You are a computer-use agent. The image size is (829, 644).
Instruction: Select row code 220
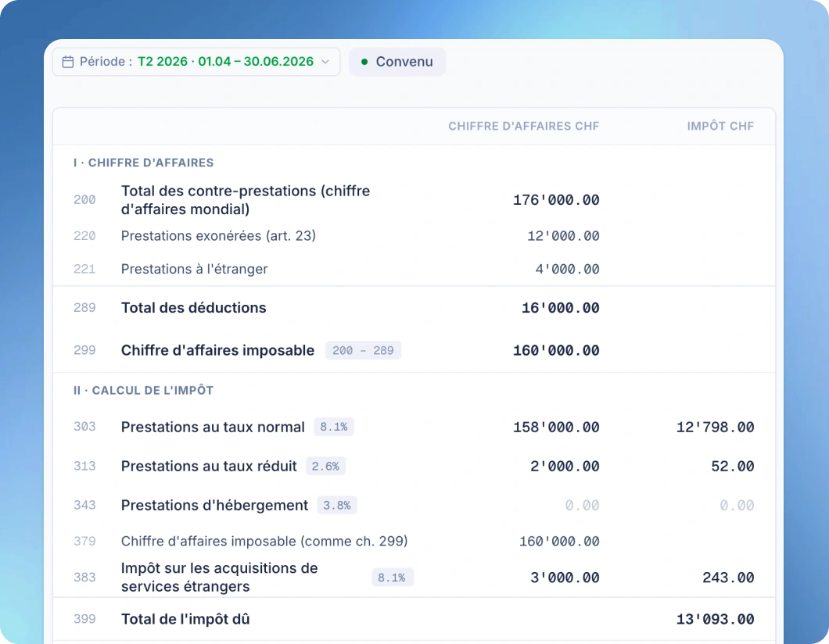pyautogui.click(x=84, y=235)
